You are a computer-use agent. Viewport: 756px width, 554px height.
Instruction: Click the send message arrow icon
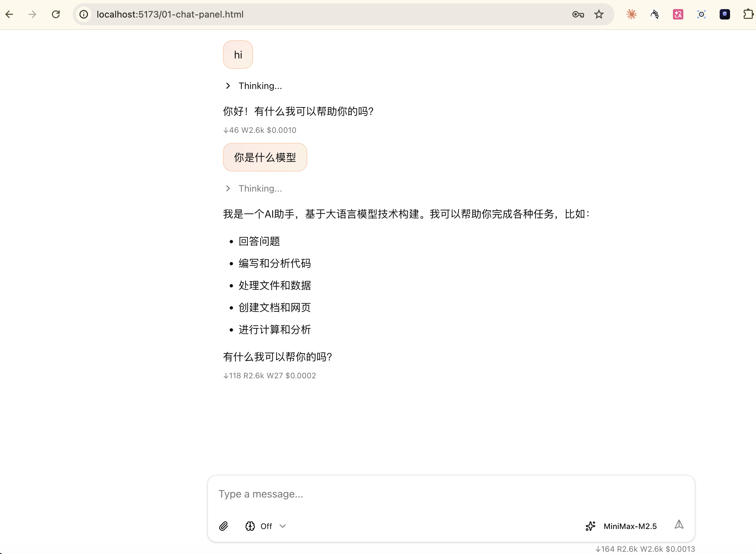click(x=679, y=525)
